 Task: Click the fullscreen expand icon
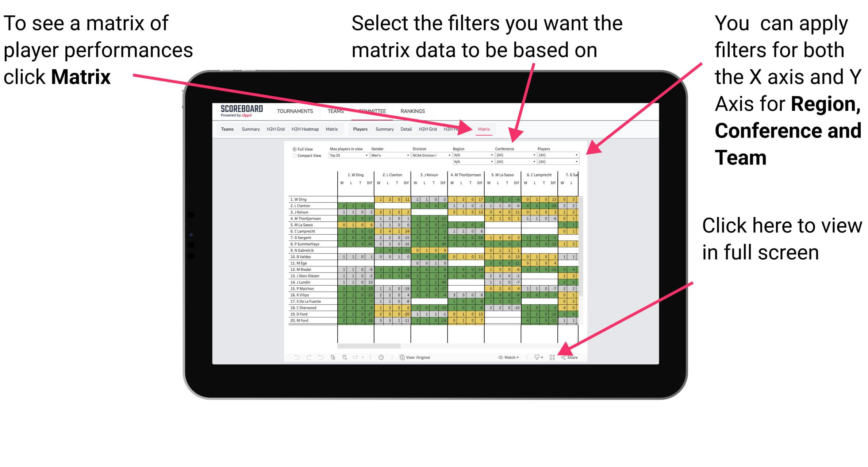(x=553, y=357)
